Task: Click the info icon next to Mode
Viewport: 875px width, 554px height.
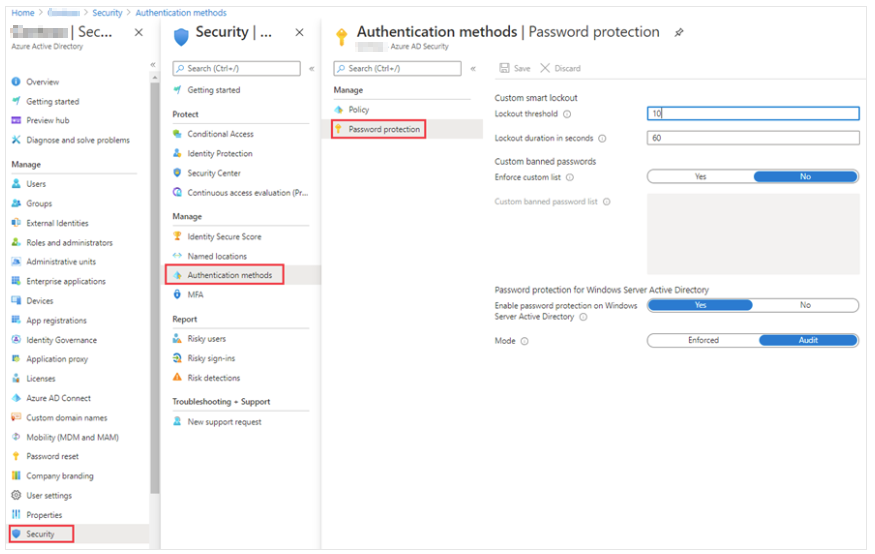Action: (x=524, y=341)
